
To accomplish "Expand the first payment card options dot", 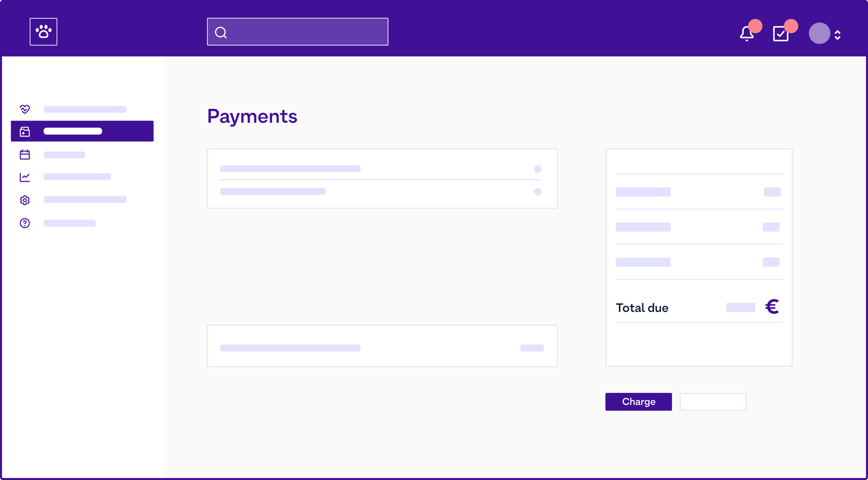I will click(x=538, y=169).
